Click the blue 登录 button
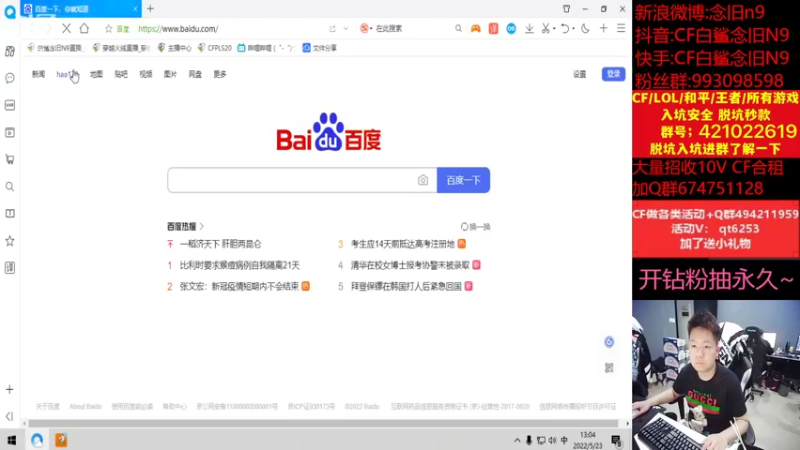 [x=613, y=74]
